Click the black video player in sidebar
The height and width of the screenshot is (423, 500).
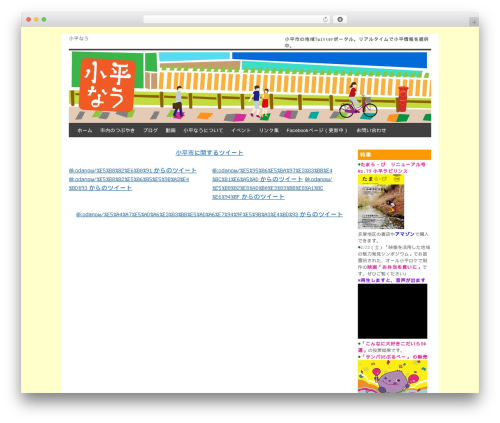tap(392, 311)
